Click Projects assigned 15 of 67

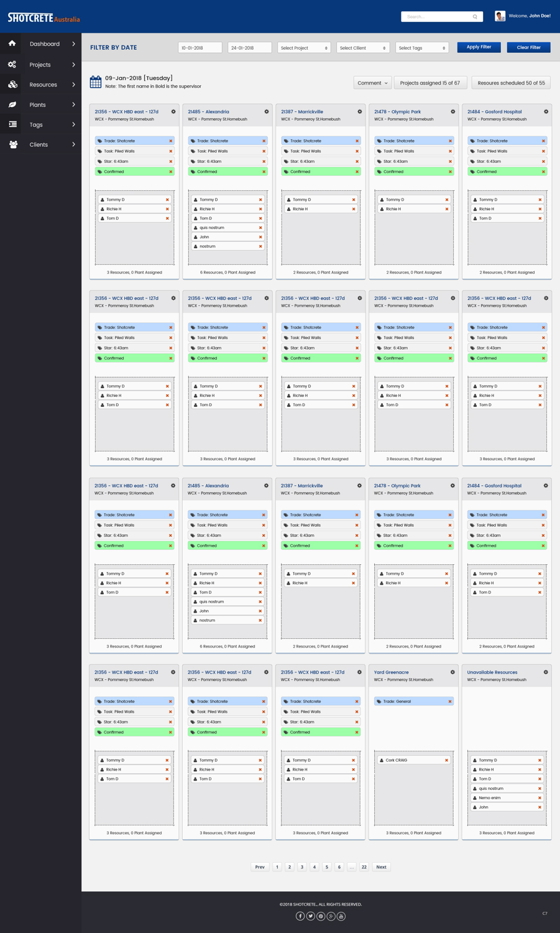point(430,83)
